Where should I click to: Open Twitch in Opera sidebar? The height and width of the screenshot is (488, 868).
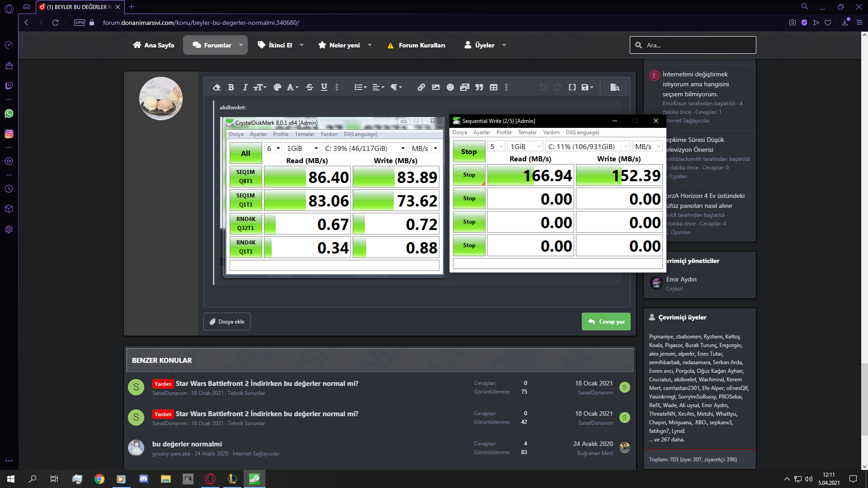(9, 86)
